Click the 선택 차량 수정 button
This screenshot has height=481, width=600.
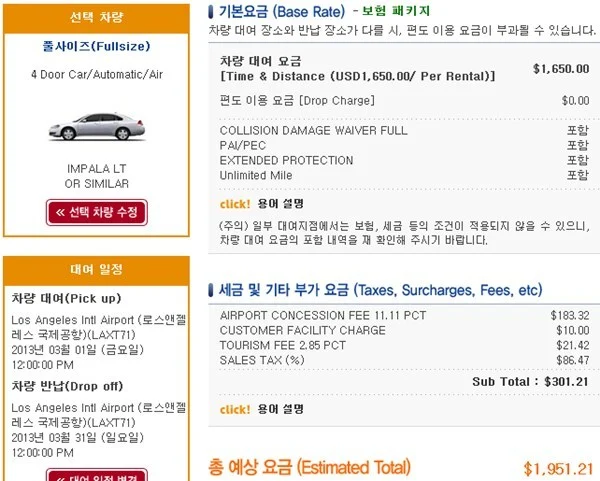97,212
